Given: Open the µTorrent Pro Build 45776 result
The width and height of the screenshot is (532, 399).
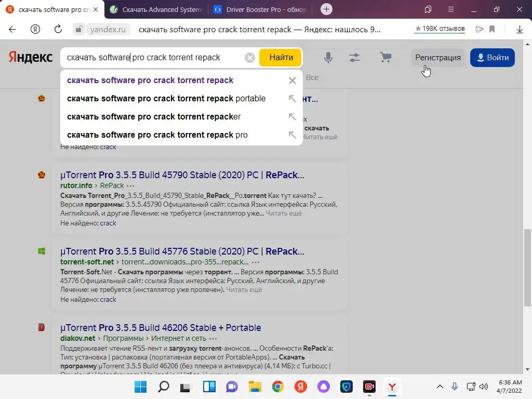Looking at the screenshot, I should (182, 251).
